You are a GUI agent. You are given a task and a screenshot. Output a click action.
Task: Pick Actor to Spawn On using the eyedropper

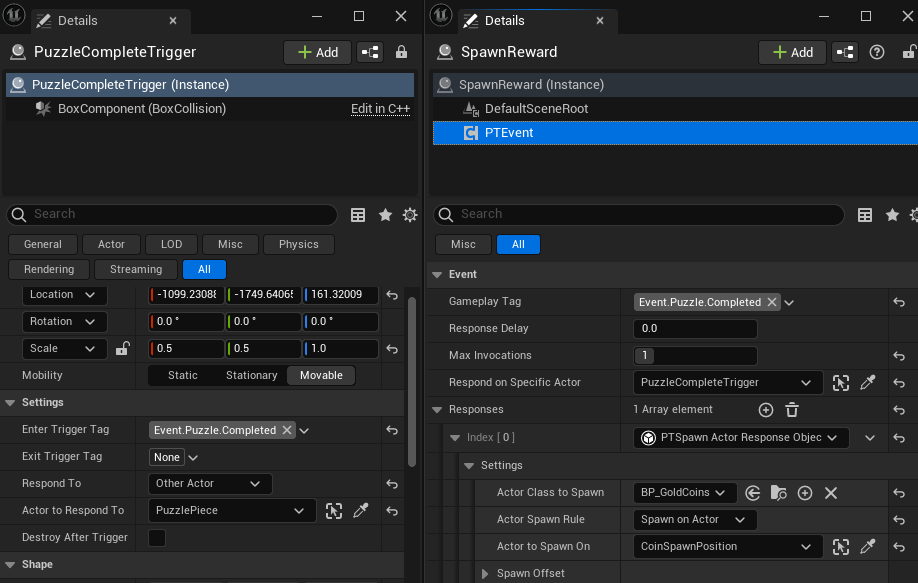click(x=868, y=546)
